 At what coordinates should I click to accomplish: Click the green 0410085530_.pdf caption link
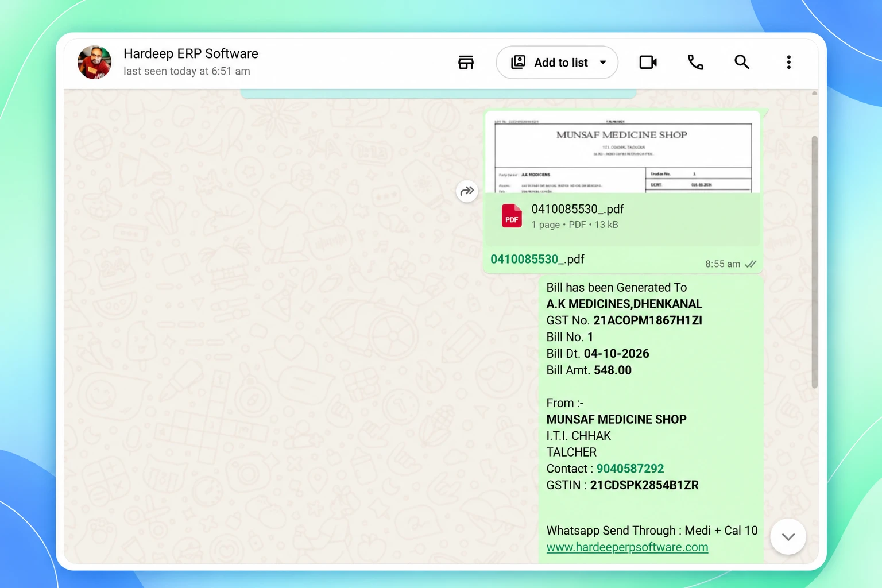(x=537, y=259)
